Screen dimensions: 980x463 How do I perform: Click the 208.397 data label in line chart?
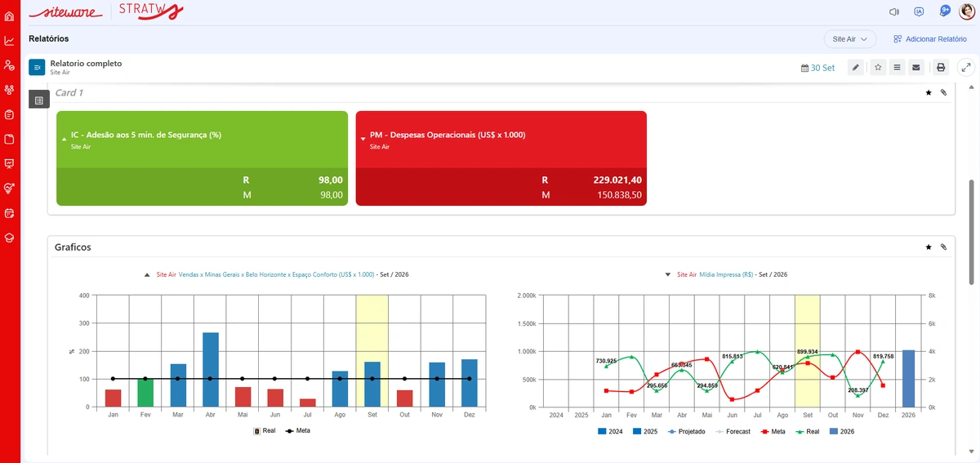click(857, 390)
